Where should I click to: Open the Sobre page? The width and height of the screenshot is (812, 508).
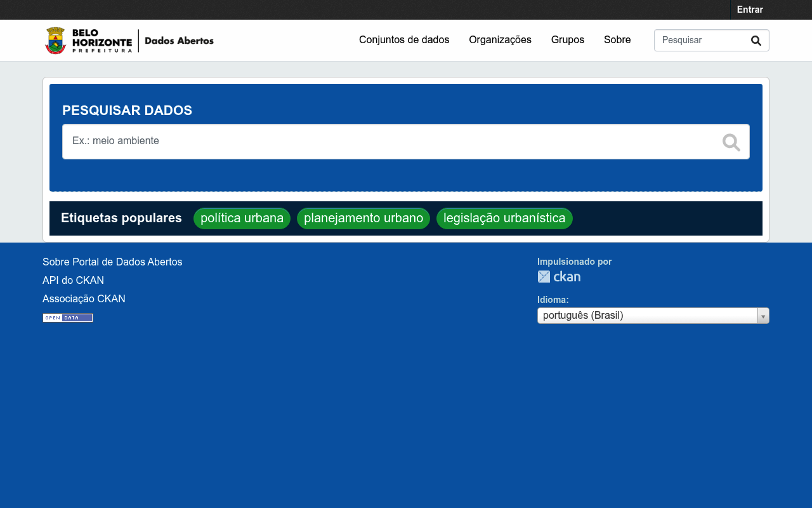point(617,40)
